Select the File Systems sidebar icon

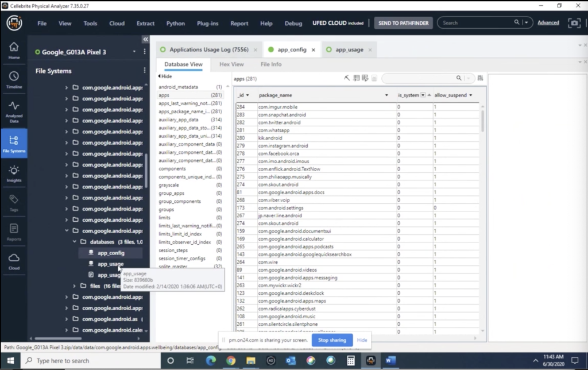[x=14, y=144]
